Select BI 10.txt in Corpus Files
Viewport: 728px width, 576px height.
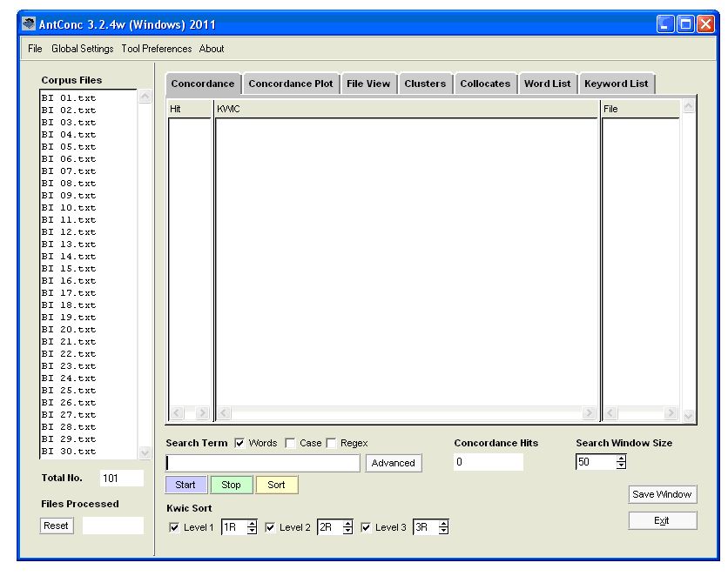pyautogui.click(x=69, y=208)
